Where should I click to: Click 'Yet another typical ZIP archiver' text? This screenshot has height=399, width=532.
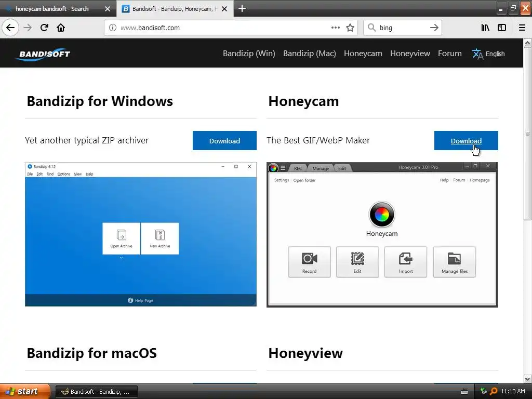[x=87, y=140]
